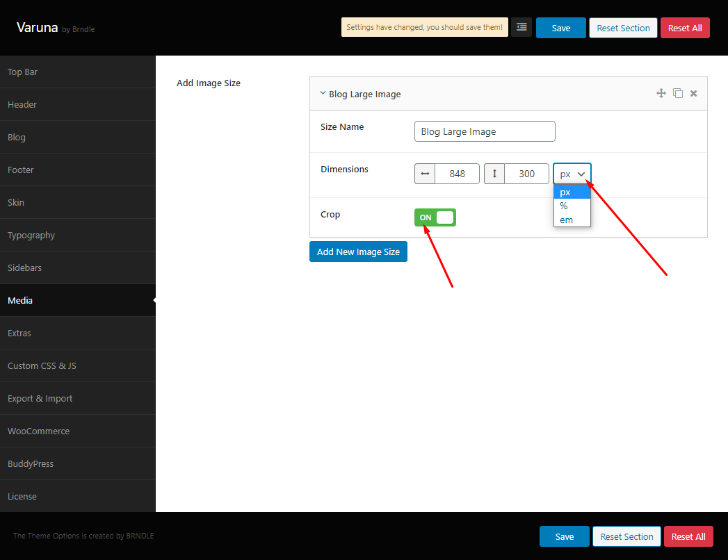The width and height of the screenshot is (728, 560).
Task: Go to Export & Import section
Action: [78, 399]
